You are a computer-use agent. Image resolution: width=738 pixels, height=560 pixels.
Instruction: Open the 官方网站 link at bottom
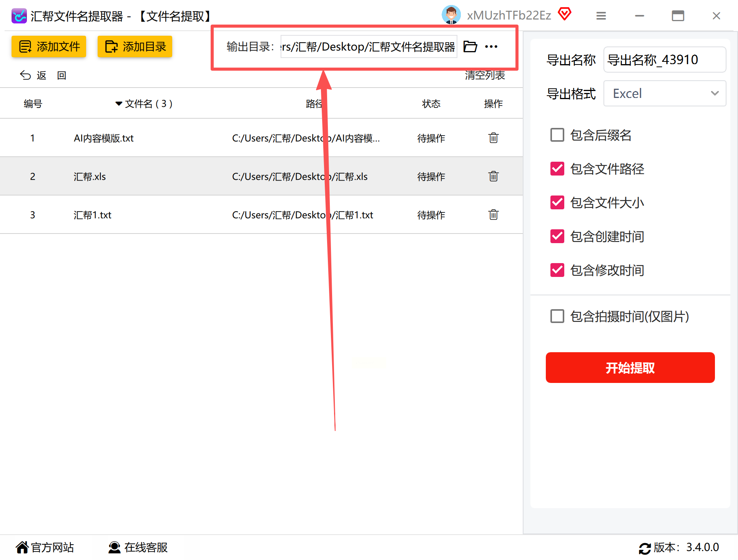[45, 547]
